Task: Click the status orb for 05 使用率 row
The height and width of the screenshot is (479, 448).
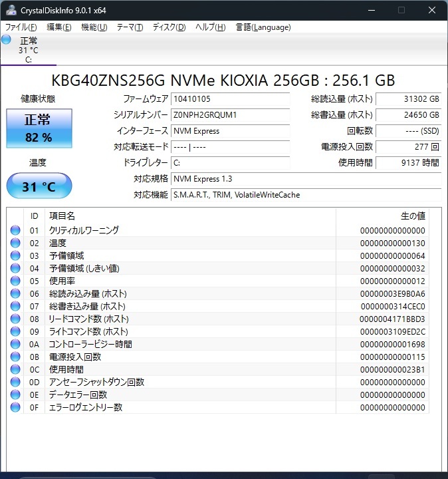Action: [x=15, y=281]
